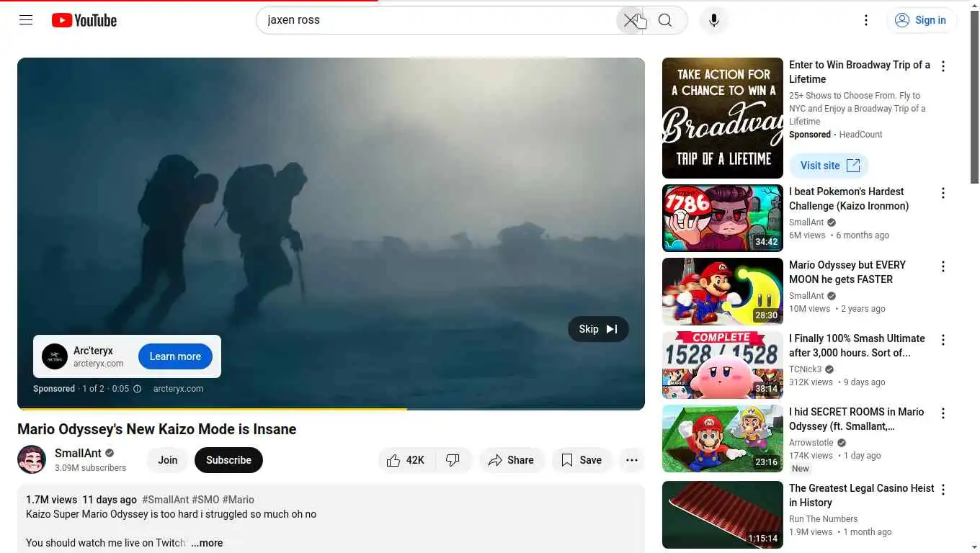Open the Broadway Trip ad thumbnail
Image resolution: width=980 pixels, height=553 pixels.
pos(723,118)
